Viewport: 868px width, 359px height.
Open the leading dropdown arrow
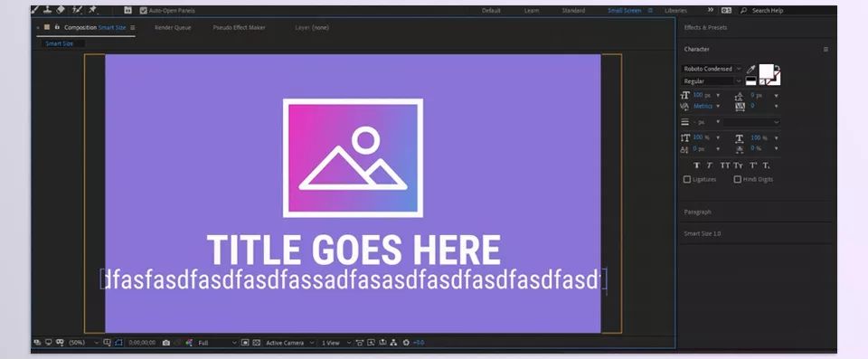click(776, 96)
